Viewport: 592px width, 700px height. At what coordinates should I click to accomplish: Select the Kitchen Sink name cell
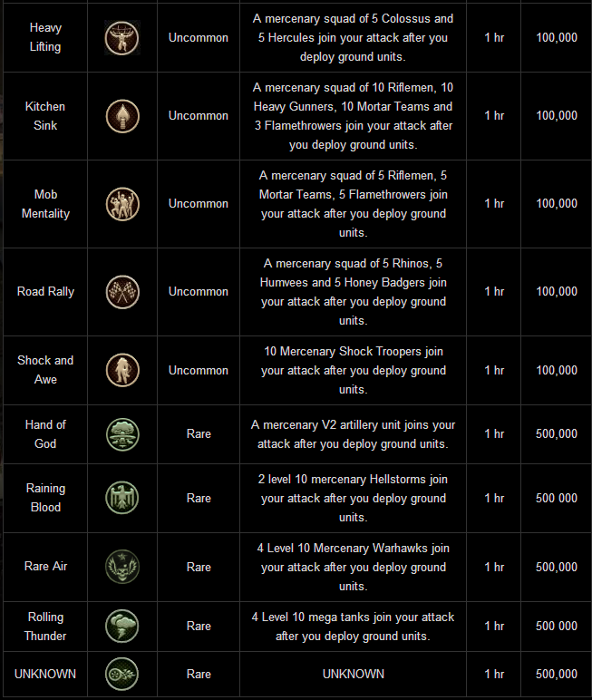(45, 115)
